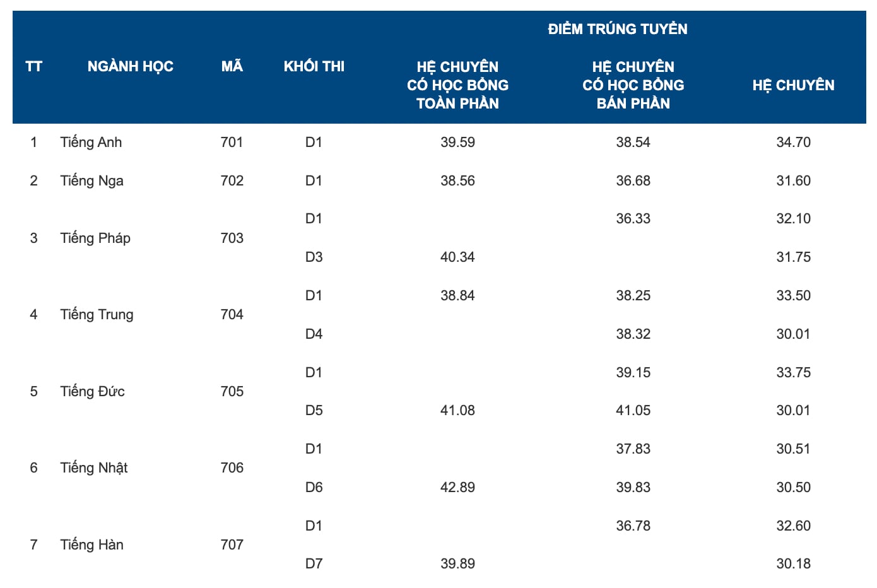Click major code 701
The image size is (877, 588).
(232, 143)
